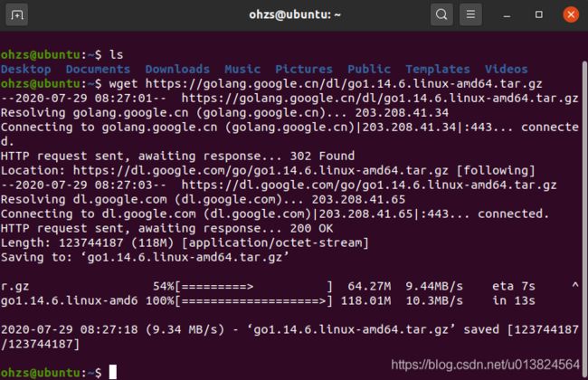Click the 54% download progress bar
588x380 pixels.
click(254, 287)
